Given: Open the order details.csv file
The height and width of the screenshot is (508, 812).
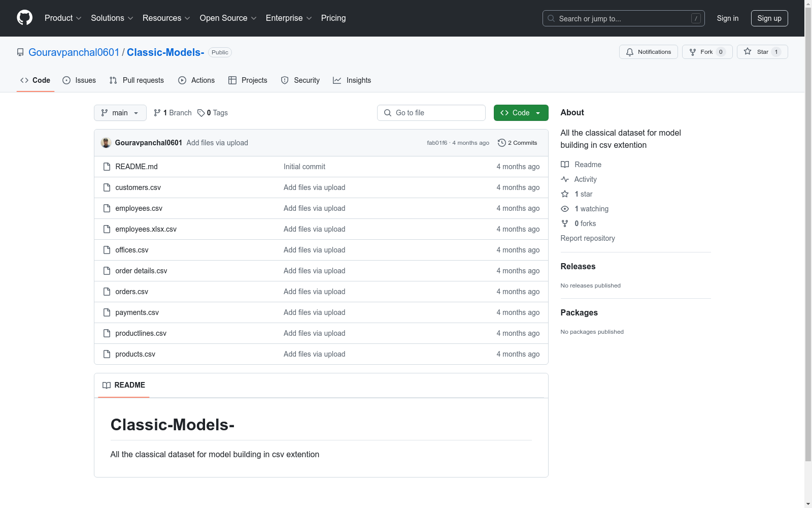Looking at the screenshot, I should click(x=141, y=271).
